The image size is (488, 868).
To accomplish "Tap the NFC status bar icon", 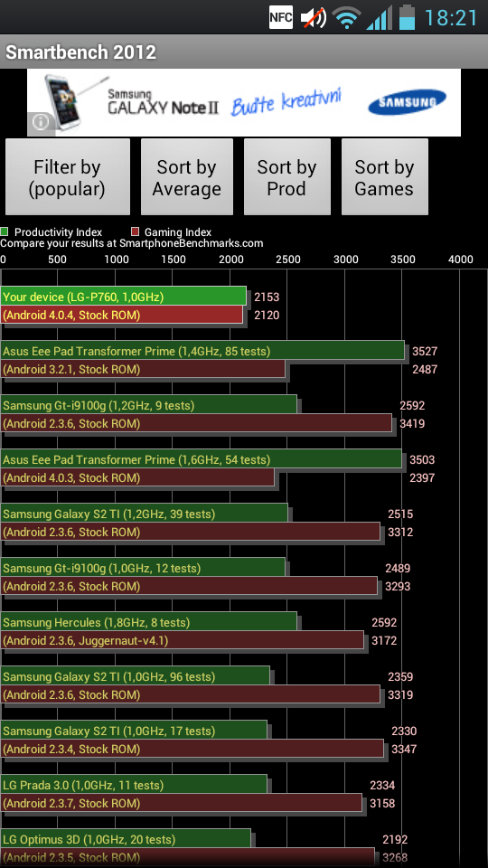I will [x=280, y=17].
